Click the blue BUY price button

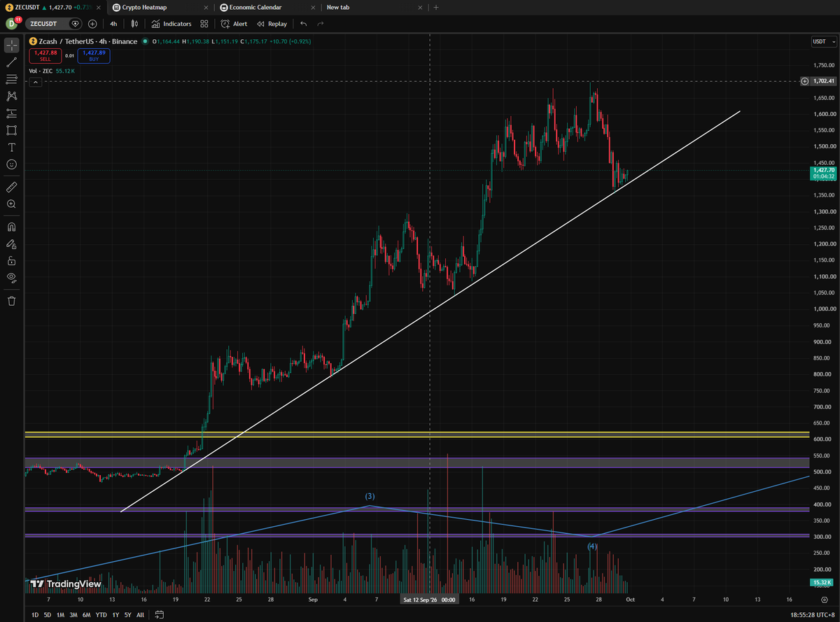(93, 55)
